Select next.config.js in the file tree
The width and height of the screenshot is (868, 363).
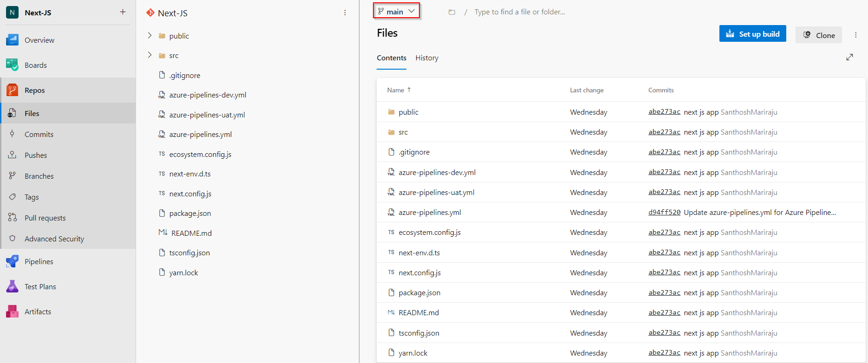click(x=190, y=194)
